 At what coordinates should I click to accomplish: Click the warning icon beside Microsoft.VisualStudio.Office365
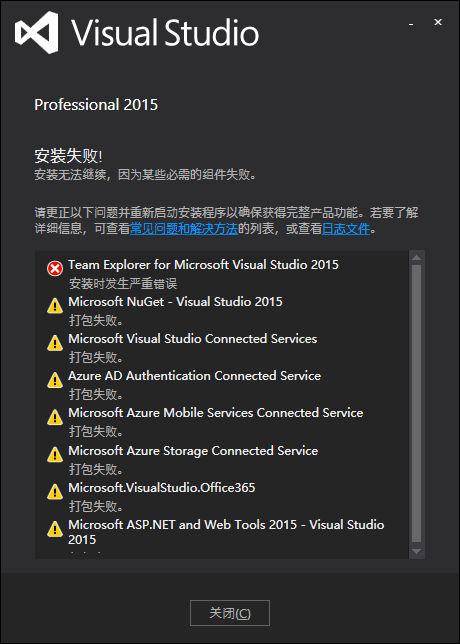(x=55, y=492)
